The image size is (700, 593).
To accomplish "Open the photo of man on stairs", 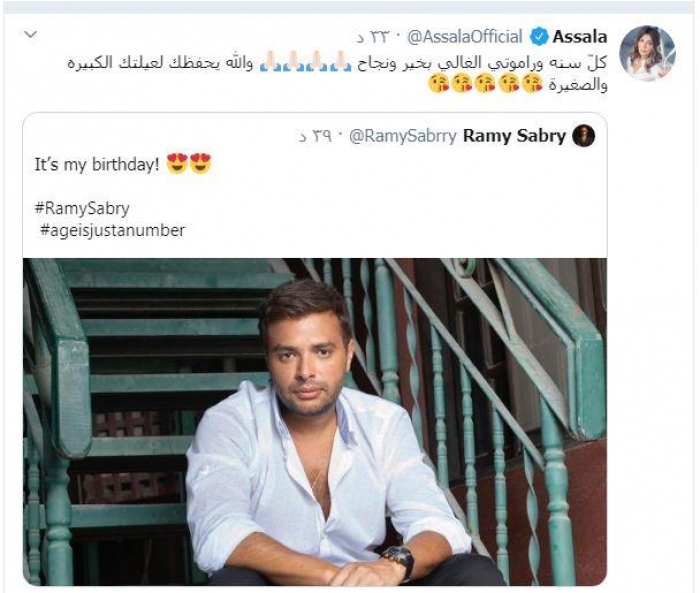I will (x=314, y=420).
